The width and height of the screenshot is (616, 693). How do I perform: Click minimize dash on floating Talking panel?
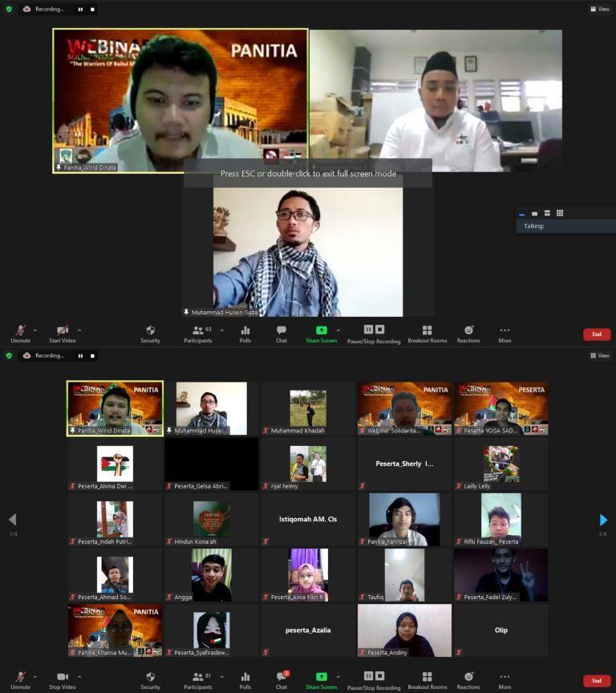tap(522, 214)
